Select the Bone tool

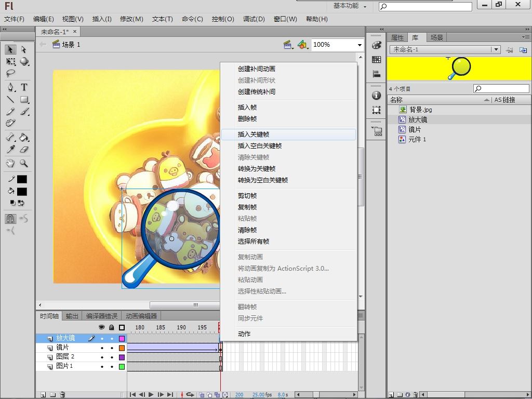pos(10,137)
